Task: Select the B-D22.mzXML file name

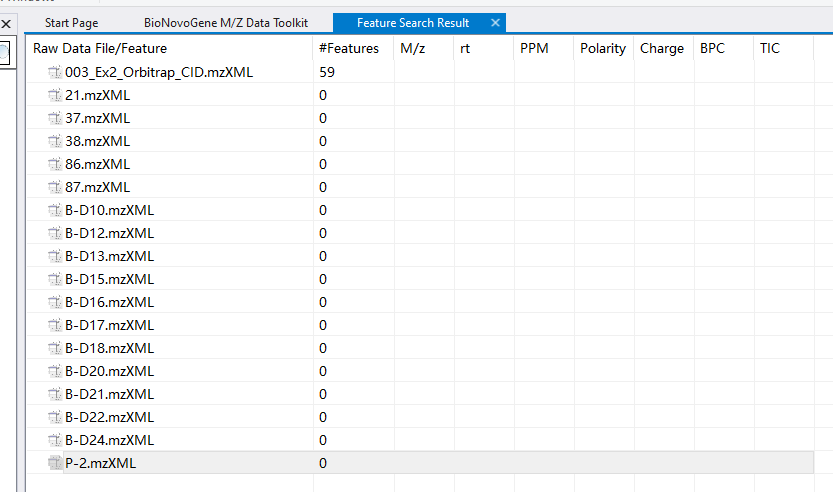Action: [x=109, y=418]
